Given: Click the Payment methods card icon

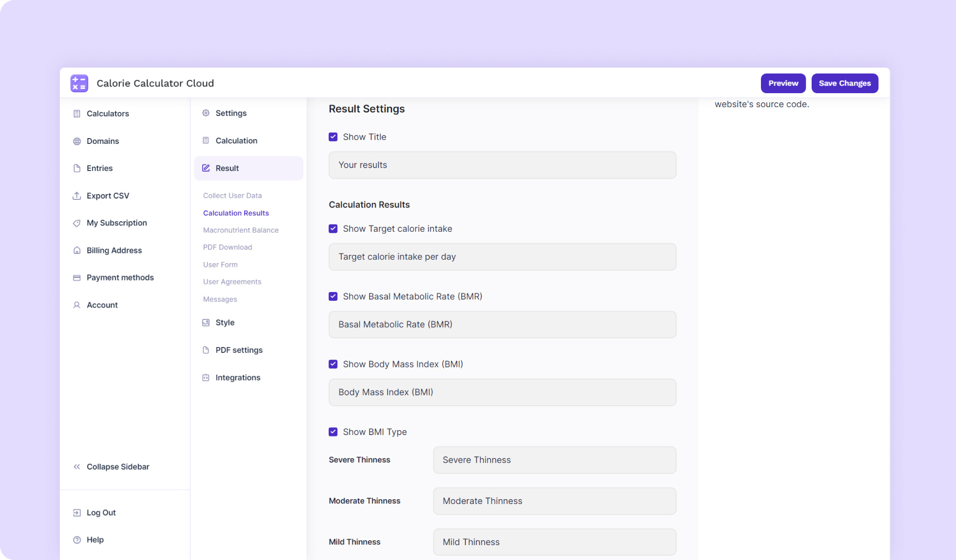Looking at the screenshot, I should 77,278.
